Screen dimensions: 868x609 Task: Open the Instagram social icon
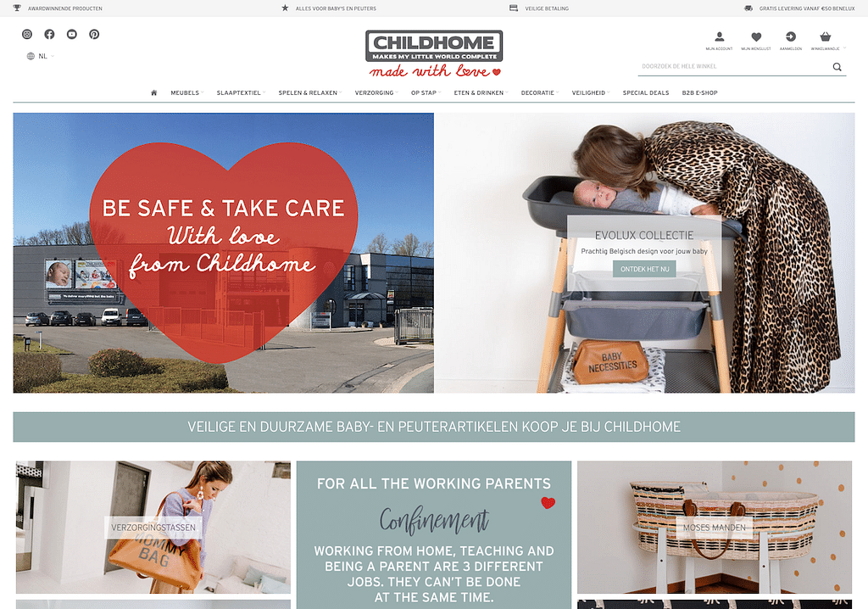26,35
